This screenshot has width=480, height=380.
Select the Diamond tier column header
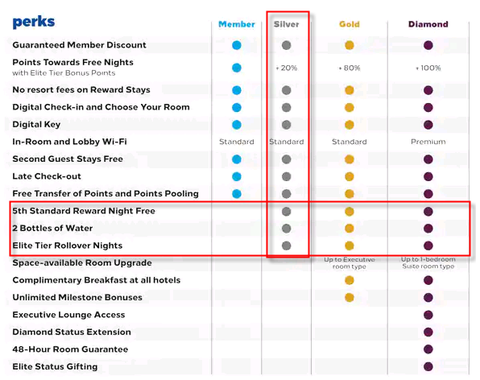(428, 24)
